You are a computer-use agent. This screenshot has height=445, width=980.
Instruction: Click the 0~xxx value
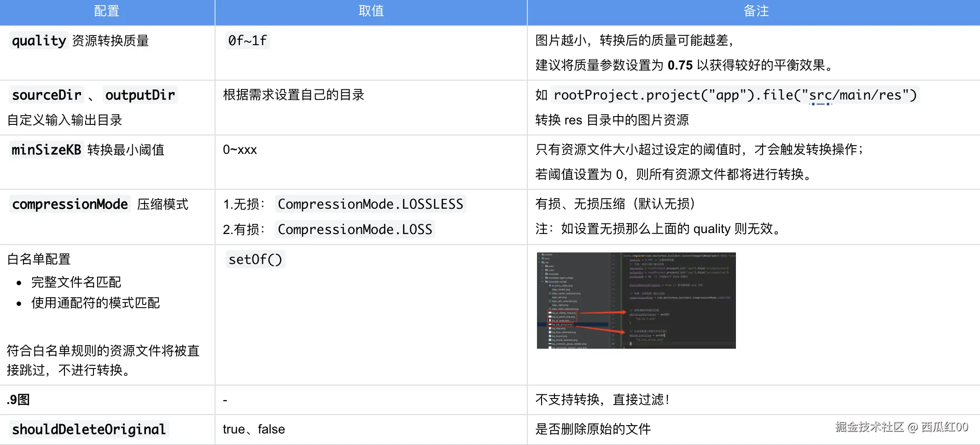click(240, 150)
